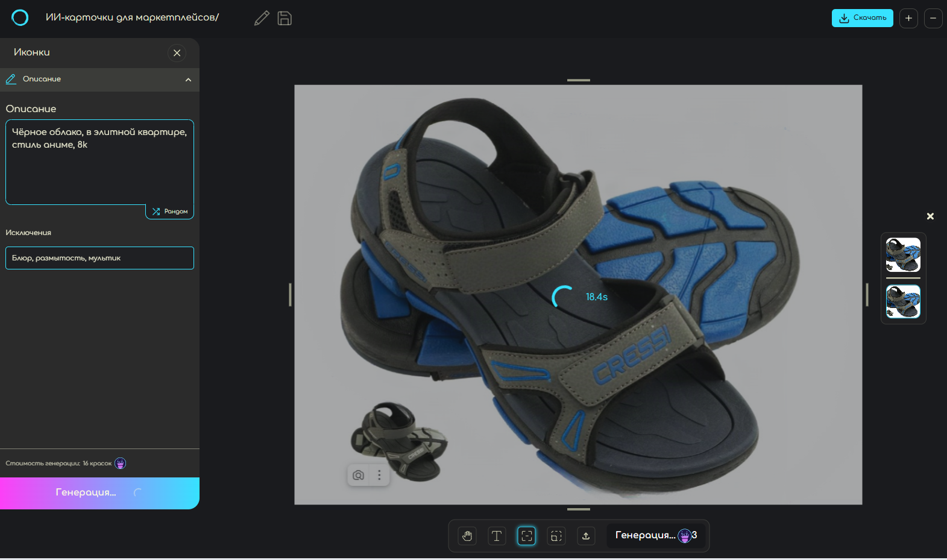The height and width of the screenshot is (560, 947).
Task: Click the pen icon beside Описание header
Action: tap(11, 79)
